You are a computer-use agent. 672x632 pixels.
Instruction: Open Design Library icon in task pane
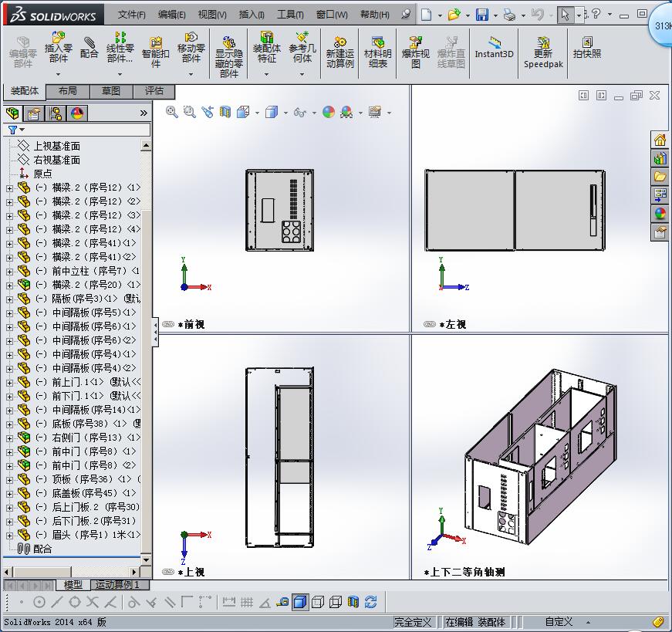point(660,158)
